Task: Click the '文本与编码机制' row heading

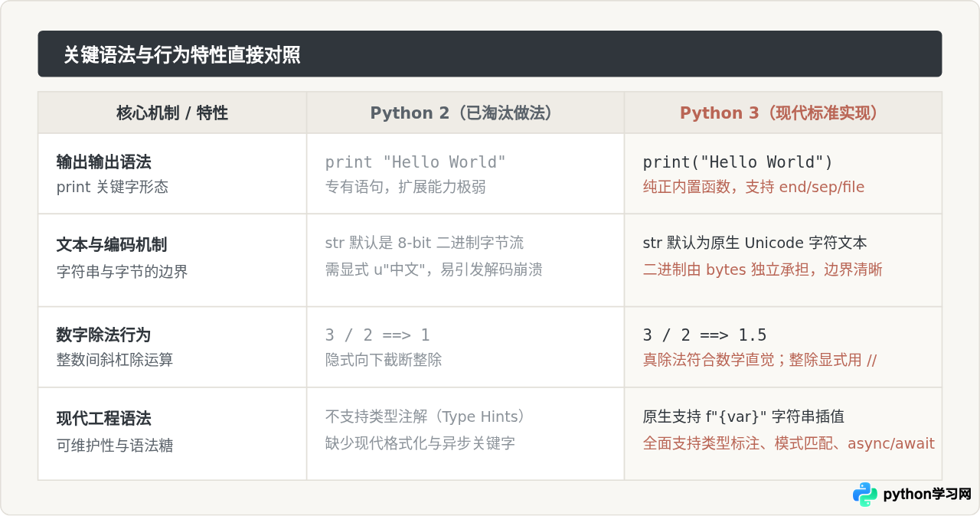Action: point(112,245)
